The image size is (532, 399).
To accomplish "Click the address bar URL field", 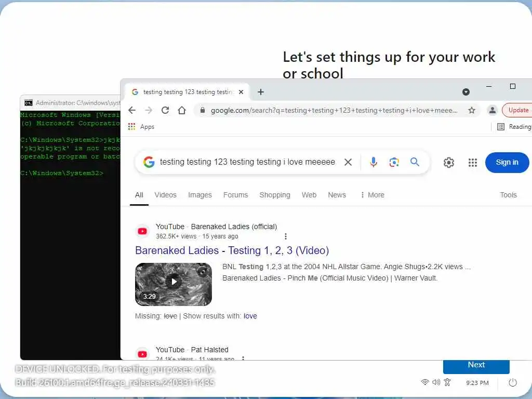I will point(334,110).
